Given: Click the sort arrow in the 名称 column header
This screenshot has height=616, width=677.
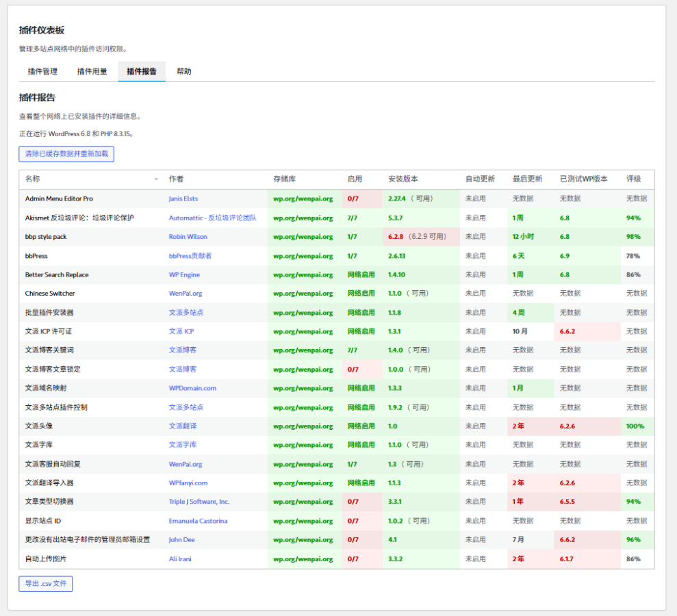Looking at the screenshot, I should point(156,179).
